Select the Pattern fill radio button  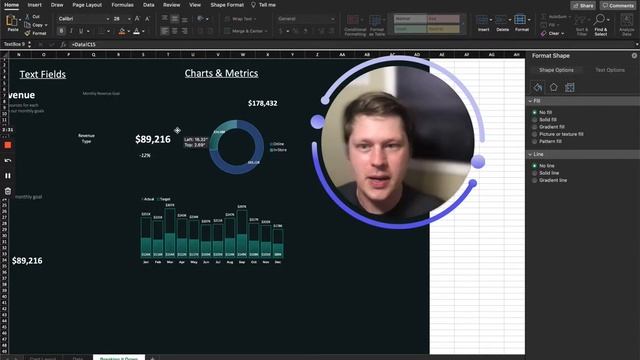point(534,141)
